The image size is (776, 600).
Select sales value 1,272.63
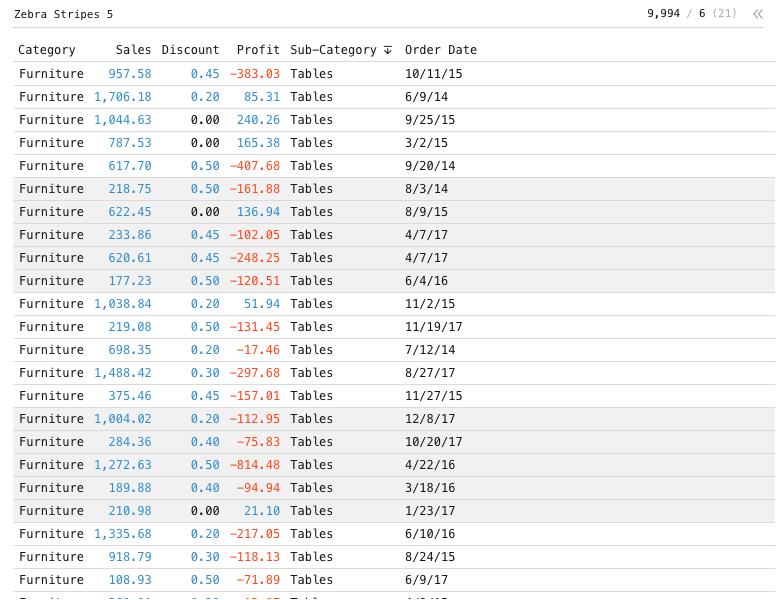pos(123,465)
